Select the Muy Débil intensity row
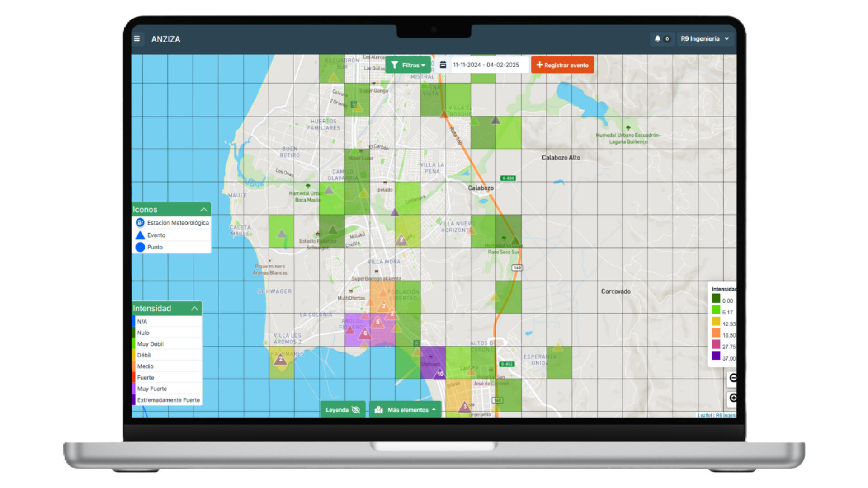 [x=167, y=344]
